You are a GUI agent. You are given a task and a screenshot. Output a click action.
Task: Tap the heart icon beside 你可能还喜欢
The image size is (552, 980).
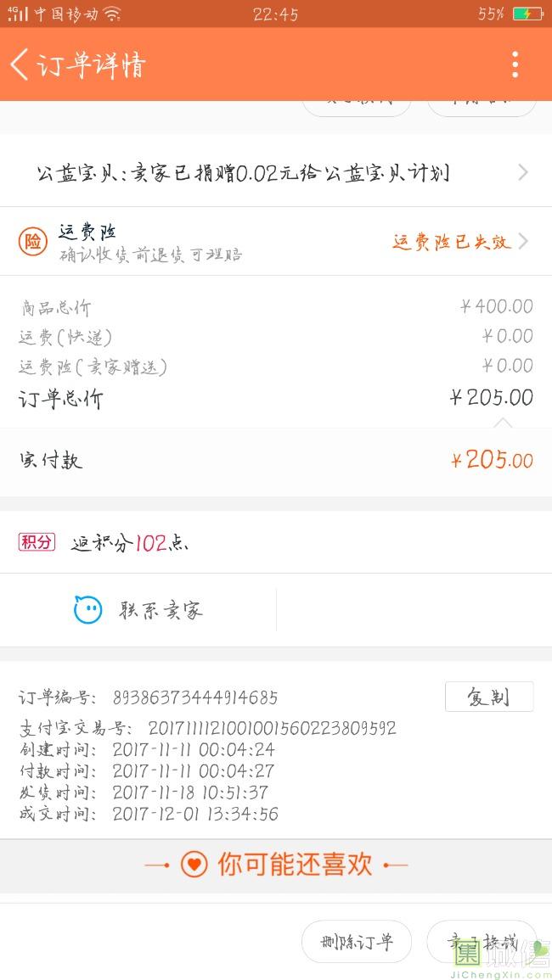tap(194, 865)
